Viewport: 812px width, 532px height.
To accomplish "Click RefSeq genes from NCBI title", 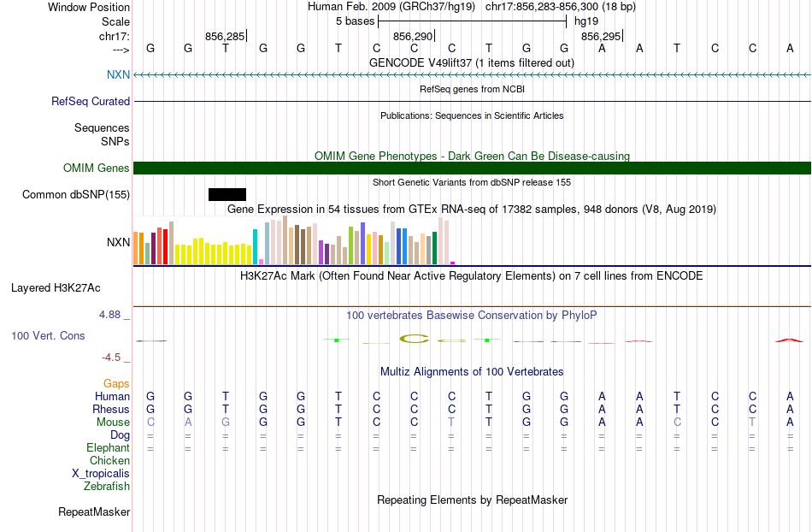I will (x=472, y=89).
